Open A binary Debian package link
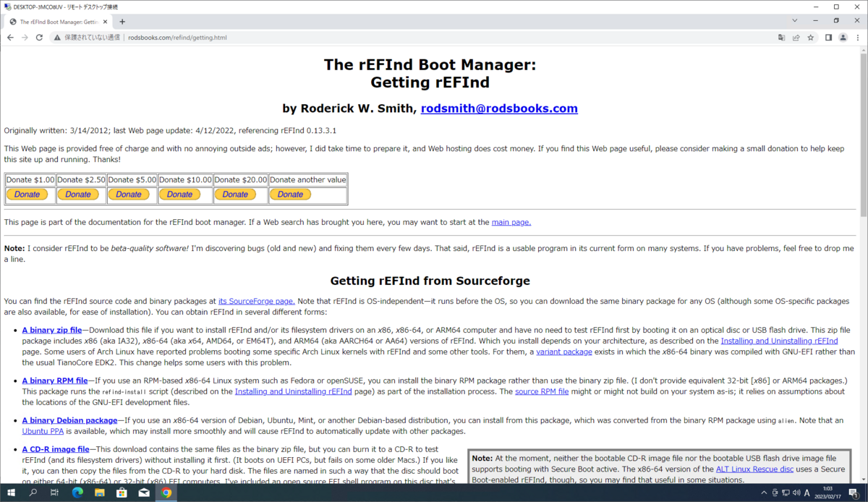868x502 pixels. [69, 420]
